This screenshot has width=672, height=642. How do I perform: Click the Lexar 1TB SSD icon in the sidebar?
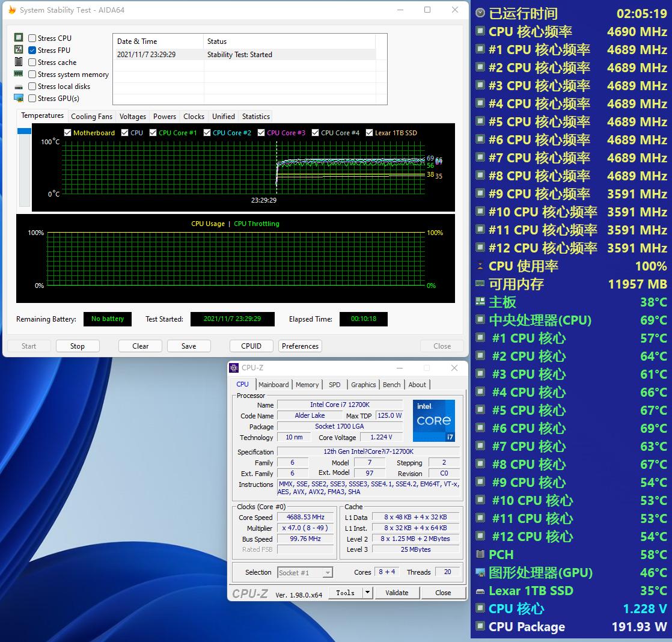[479, 591]
